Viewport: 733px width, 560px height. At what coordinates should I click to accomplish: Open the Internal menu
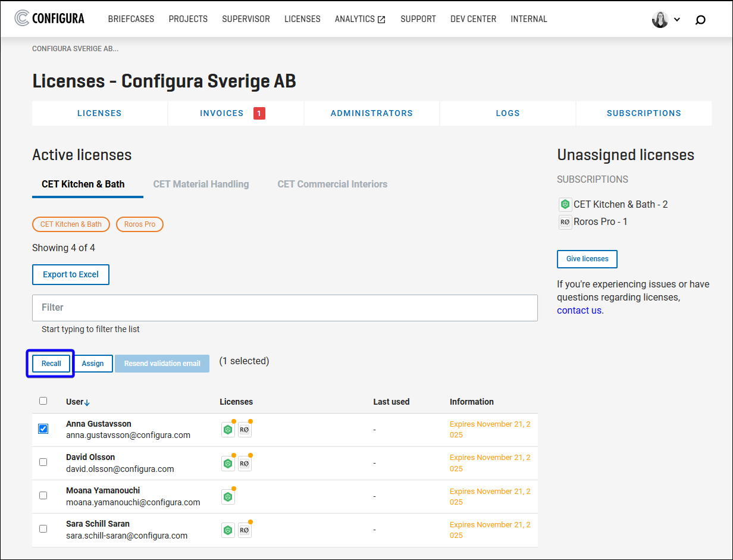(529, 19)
